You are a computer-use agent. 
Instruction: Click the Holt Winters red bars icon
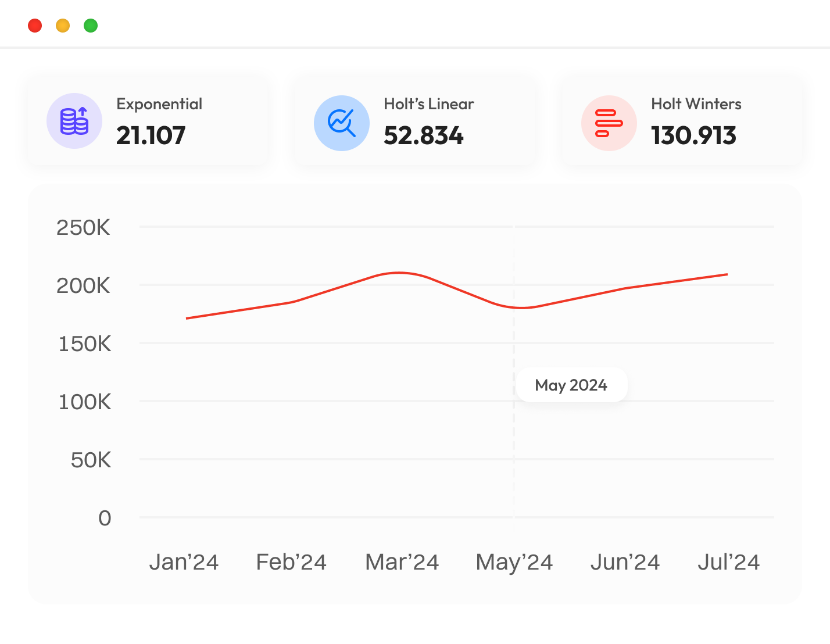pyautogui.click(x=609, y=123)
